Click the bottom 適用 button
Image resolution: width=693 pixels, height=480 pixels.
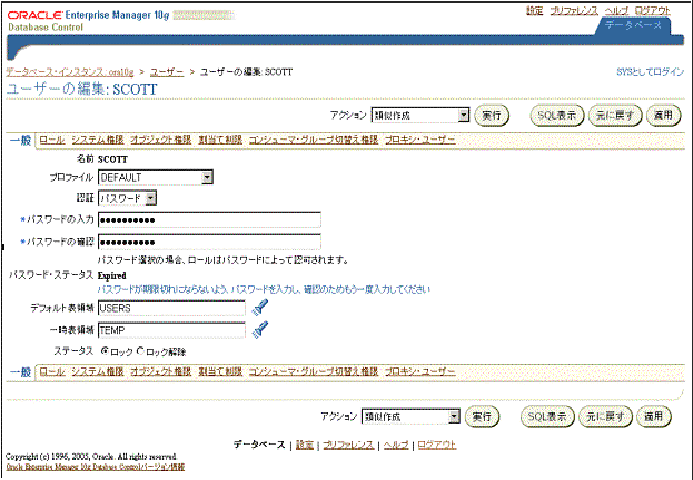[654, 416]
